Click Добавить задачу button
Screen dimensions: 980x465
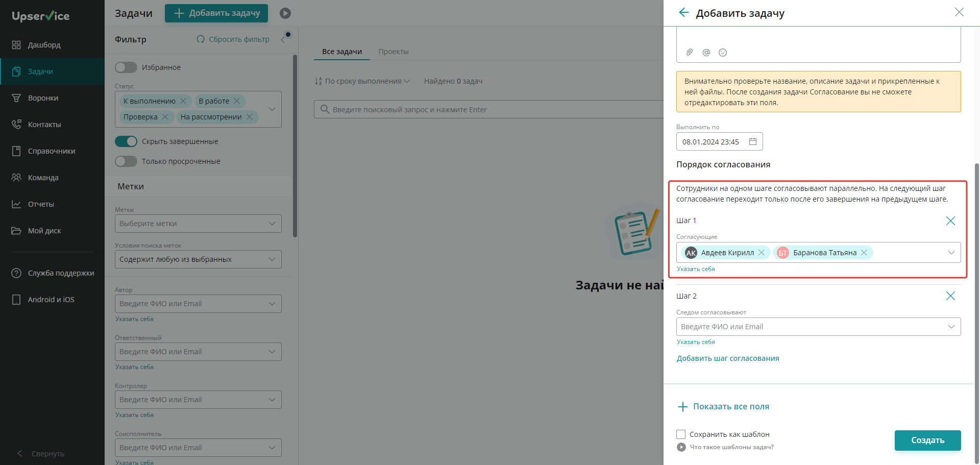(216, 13)
